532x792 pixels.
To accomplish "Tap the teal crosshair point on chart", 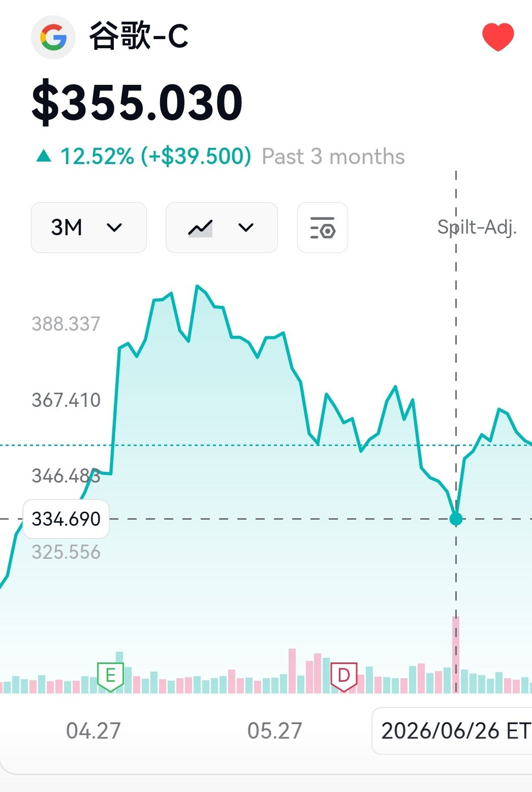I will pos(456,519).
